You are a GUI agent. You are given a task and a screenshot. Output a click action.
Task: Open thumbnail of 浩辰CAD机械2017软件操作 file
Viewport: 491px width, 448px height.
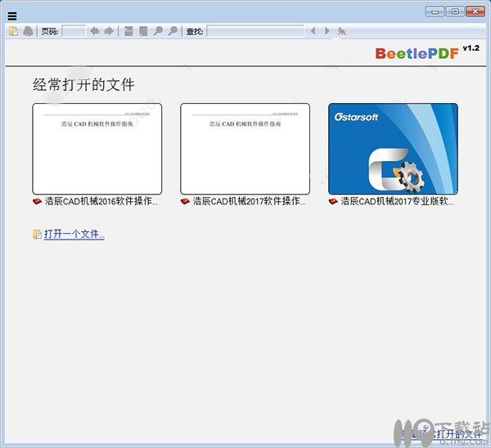(x=245, y=149)
